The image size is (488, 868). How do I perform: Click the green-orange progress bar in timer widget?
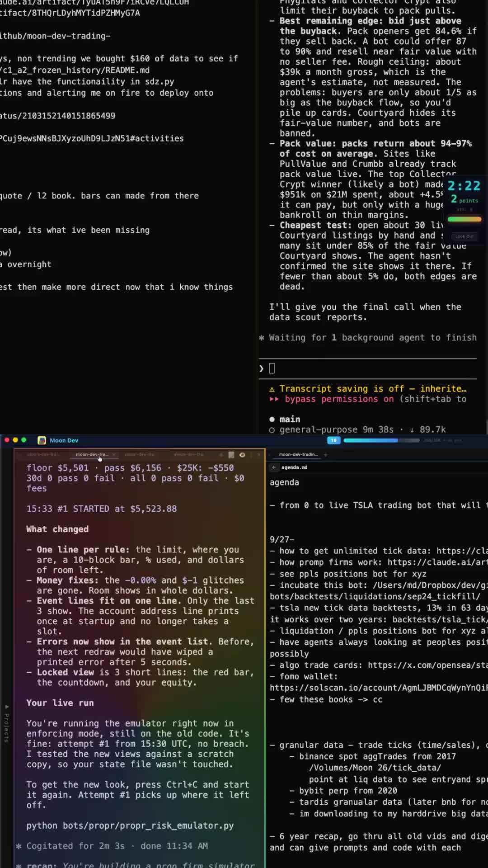465,219
